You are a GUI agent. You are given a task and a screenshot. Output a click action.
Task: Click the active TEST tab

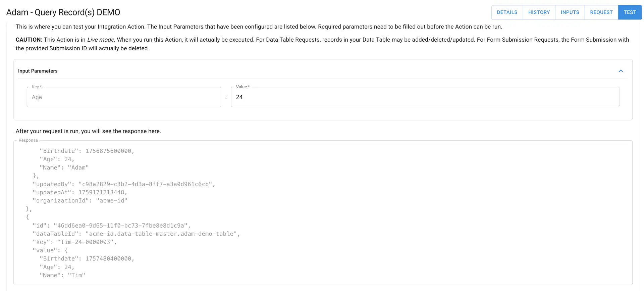click(x=630, y=12)
